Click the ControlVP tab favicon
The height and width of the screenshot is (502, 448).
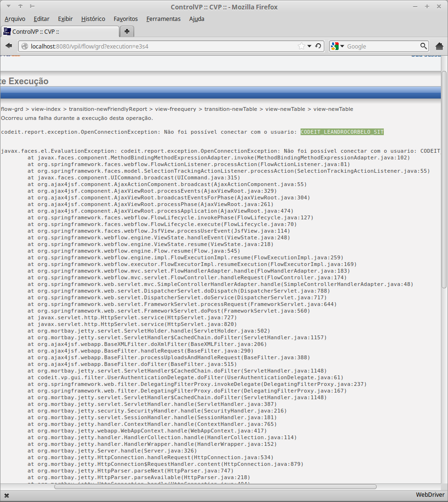tap(7, 31)
